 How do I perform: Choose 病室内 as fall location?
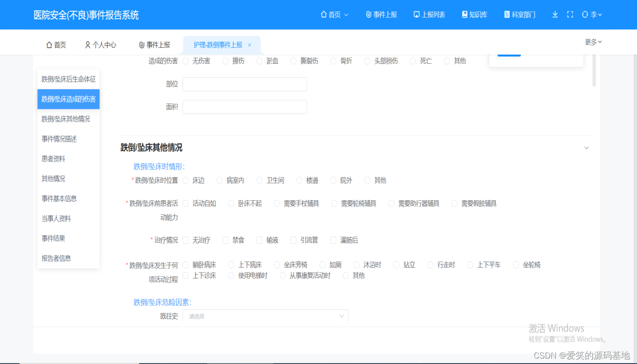[220, 181]
